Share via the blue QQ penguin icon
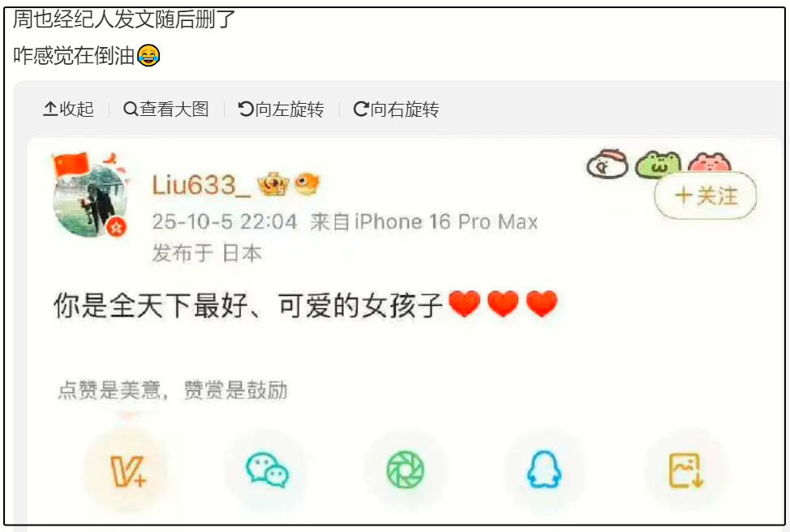The image size is (790, 532). [x=544, y=469]
